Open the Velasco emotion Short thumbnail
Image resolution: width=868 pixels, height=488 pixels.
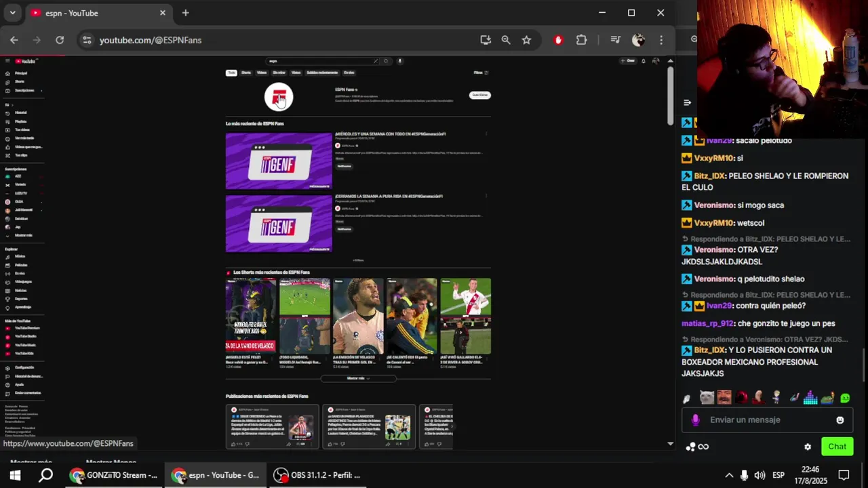click(358, 316)
